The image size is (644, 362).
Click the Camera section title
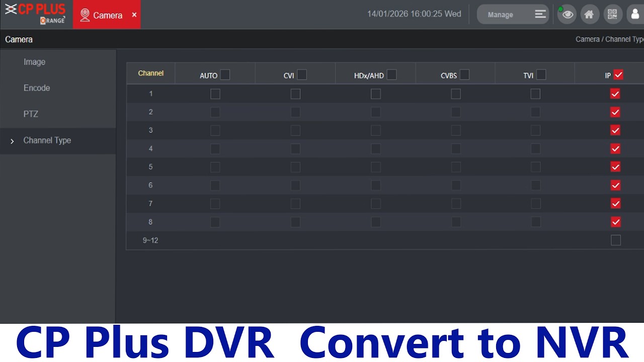click(x=19, y=39)
